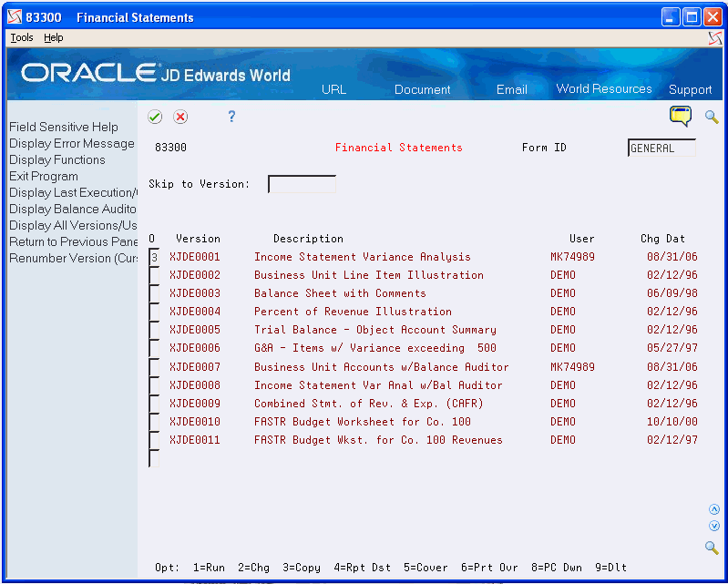Screen dimensions: 728x584
Task: Click option field for XJDE0006 row
Action: (154, 348)
